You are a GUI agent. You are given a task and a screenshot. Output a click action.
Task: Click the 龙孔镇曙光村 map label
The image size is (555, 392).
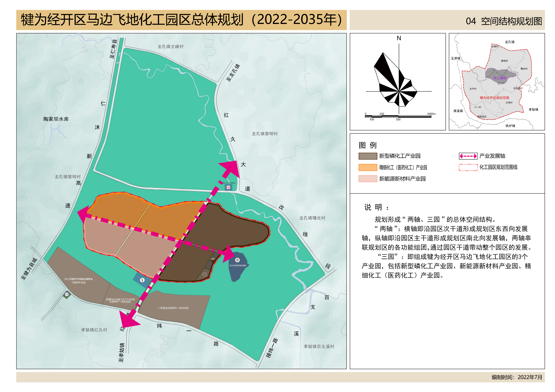pos(312,218)
